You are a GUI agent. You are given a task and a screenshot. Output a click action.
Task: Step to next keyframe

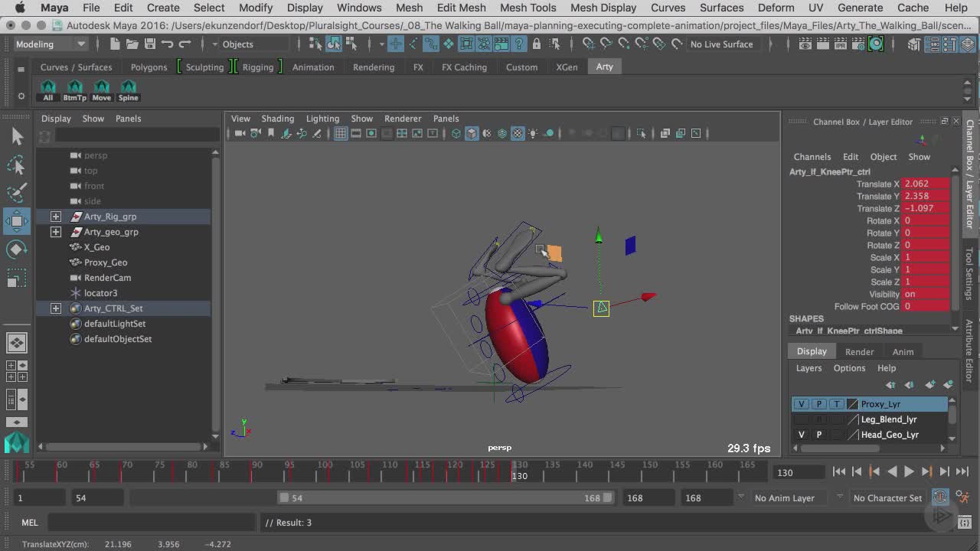click(926, 472)
